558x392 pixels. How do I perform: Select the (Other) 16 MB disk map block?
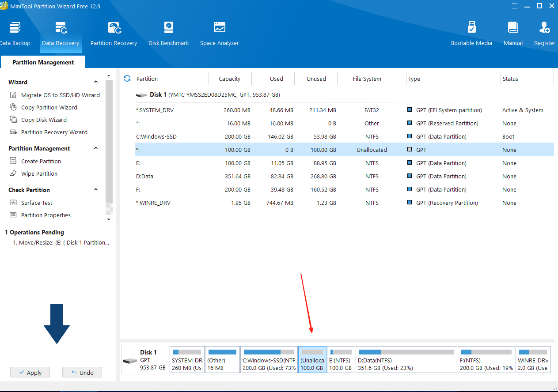point(222,360)
